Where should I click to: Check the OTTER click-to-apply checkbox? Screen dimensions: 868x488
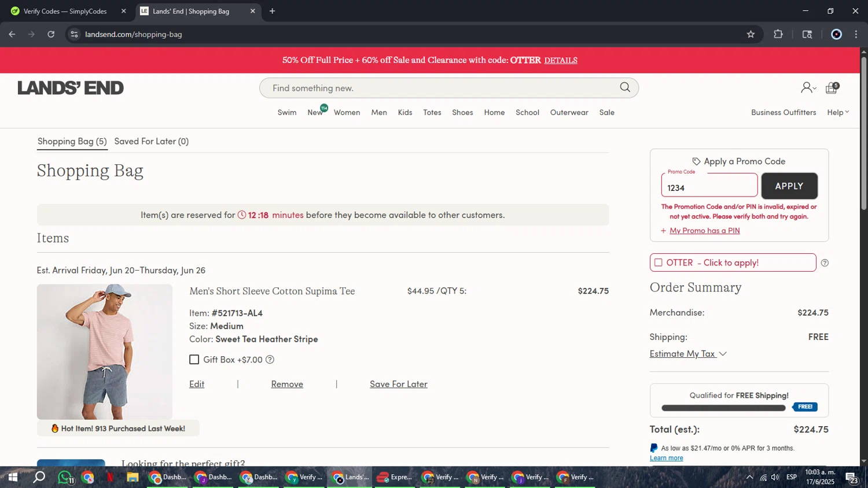658,263
